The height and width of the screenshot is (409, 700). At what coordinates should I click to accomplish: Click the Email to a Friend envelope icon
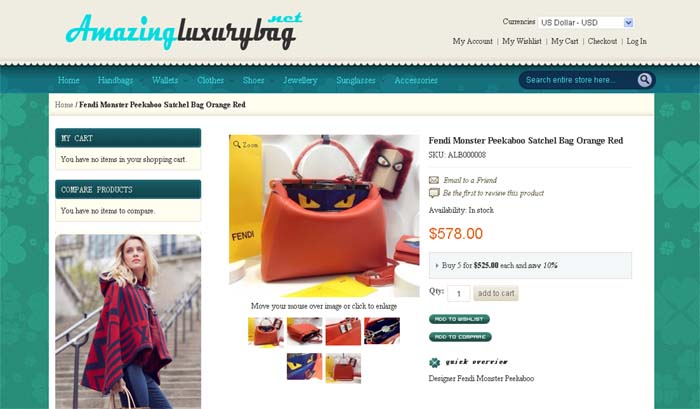tap(434, 180)
